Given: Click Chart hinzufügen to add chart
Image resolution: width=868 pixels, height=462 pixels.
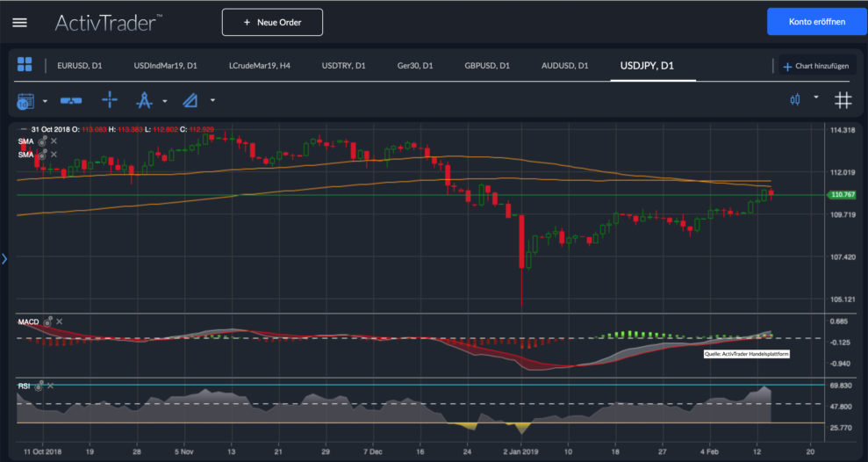Looking at the screenshot, I should pos(817,66).
